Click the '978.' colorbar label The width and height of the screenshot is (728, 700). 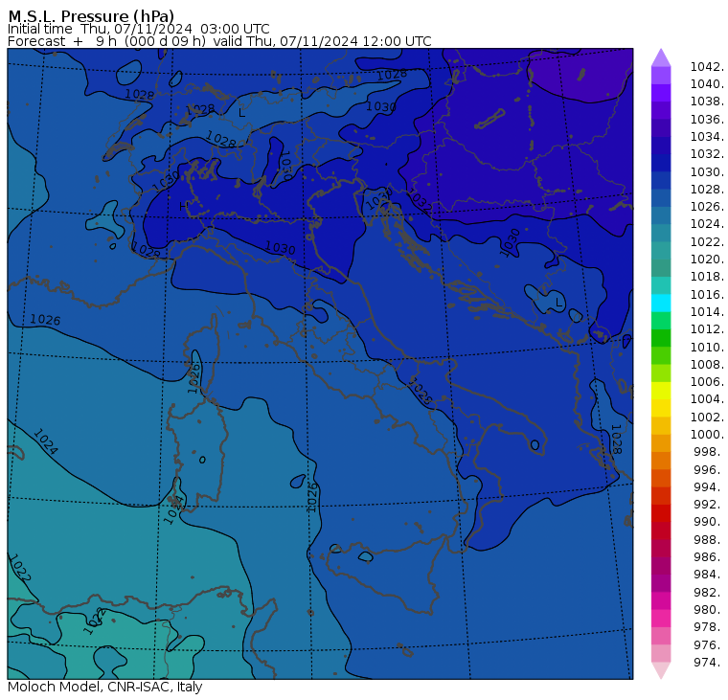coord(709,626)
